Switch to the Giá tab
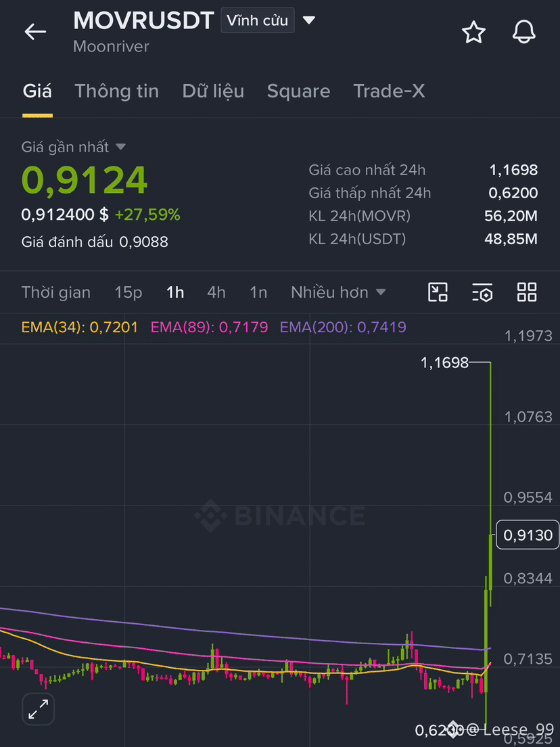560x747 pixels. 37,91
